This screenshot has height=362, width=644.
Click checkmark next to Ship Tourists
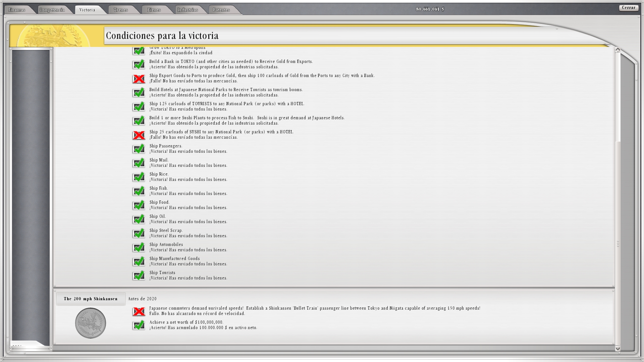tap(139, 275)
